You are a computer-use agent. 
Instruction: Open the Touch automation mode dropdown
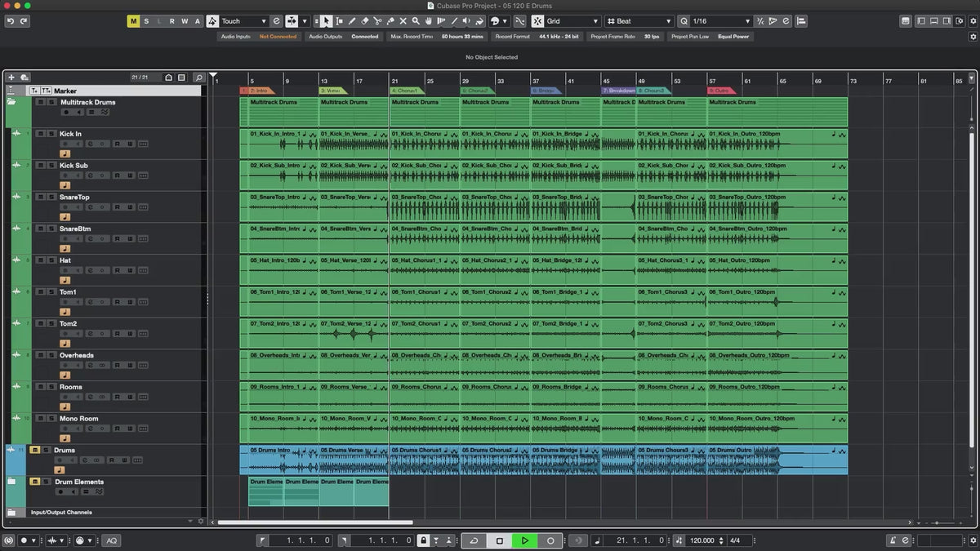click(243, 21)
